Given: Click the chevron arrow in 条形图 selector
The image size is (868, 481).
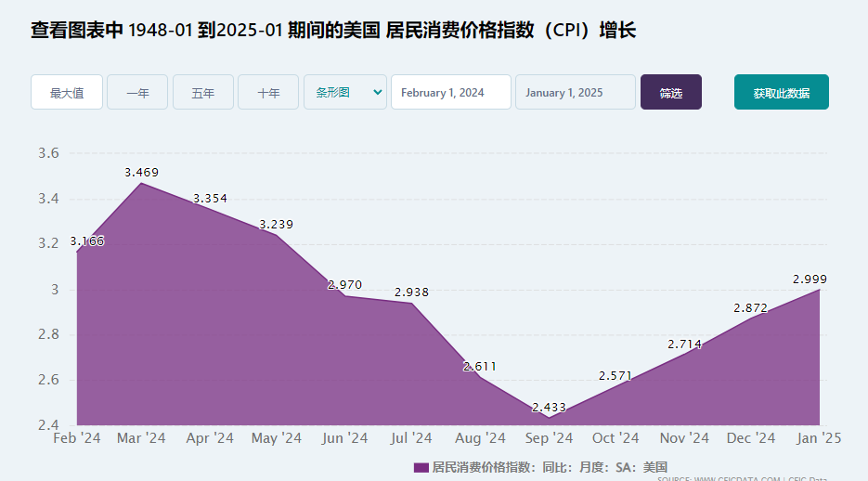Looking at the screenshot, I should click(x=376, y=92).
